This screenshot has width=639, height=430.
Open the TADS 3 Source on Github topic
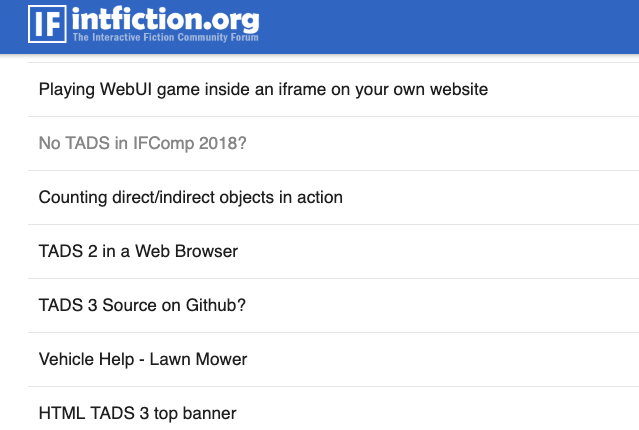[x=142, y=305]
